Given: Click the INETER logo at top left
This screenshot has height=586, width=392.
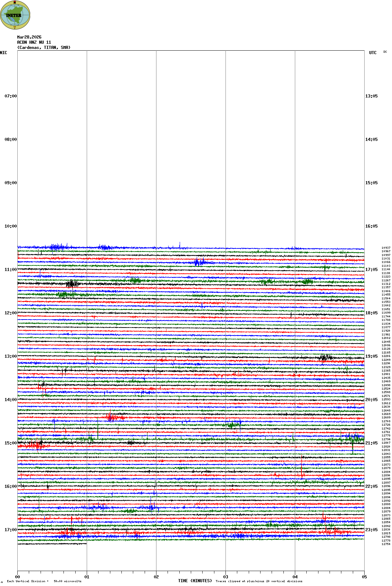Looking at the screenshot, I should 15,15.
